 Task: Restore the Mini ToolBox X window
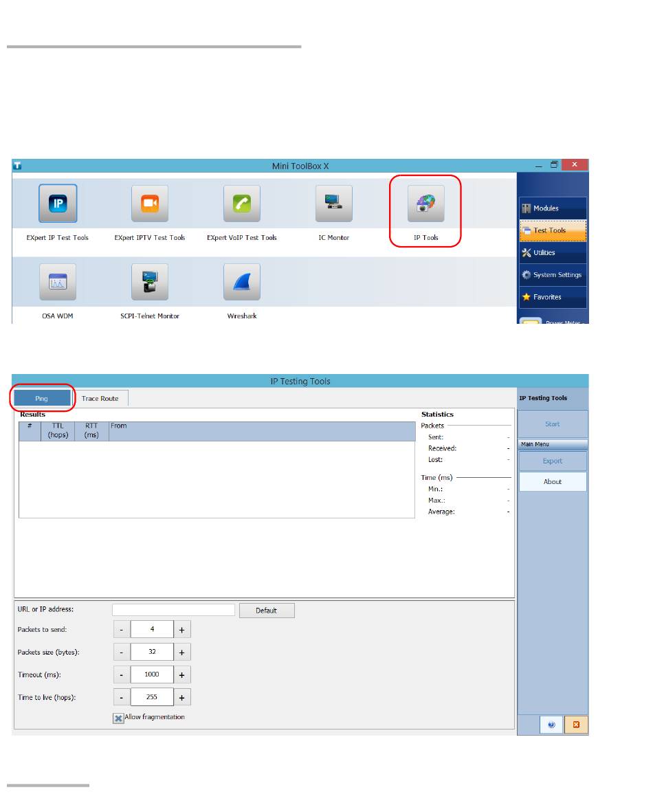[554, 165]
